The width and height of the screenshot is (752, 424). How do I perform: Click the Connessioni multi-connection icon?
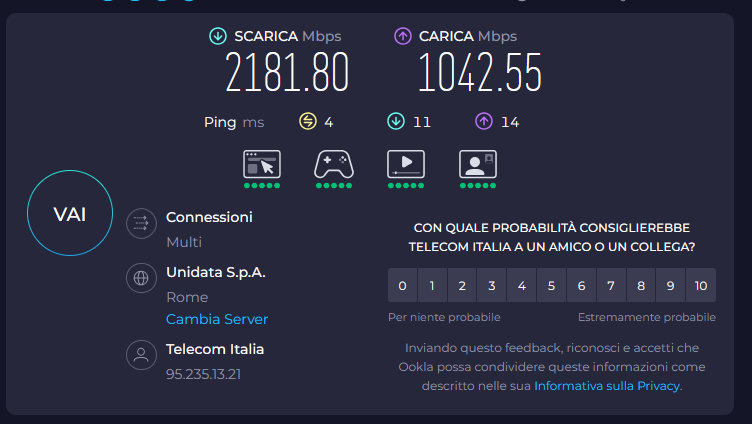tap(142, 224)
